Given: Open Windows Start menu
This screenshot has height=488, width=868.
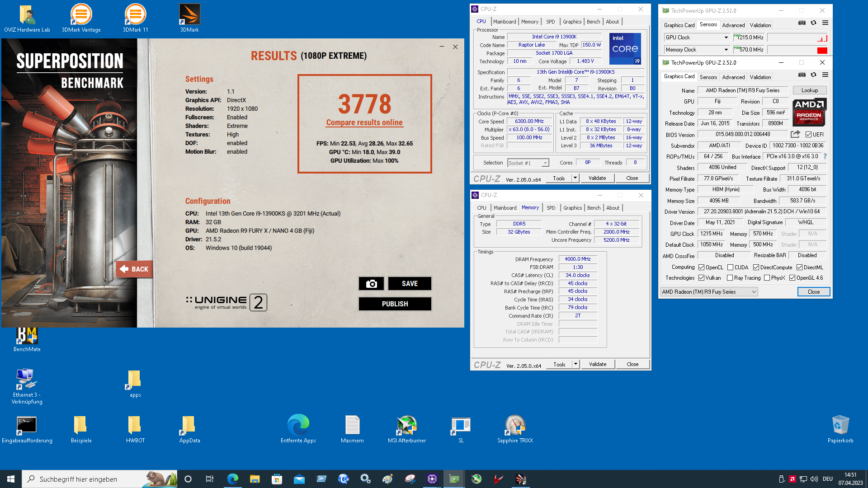Looking at the screenshot, I should (x=11, y=479).
